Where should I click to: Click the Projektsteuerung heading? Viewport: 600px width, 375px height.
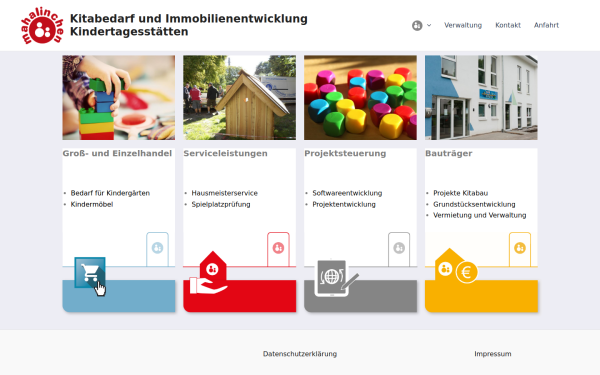(345, 153)
